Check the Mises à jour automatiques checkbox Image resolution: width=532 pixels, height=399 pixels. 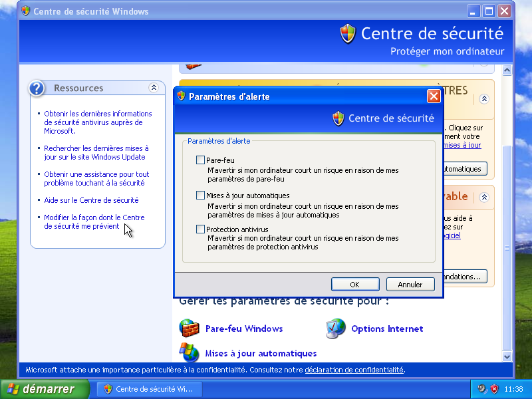pyautogui.click(x=201, y=196)
